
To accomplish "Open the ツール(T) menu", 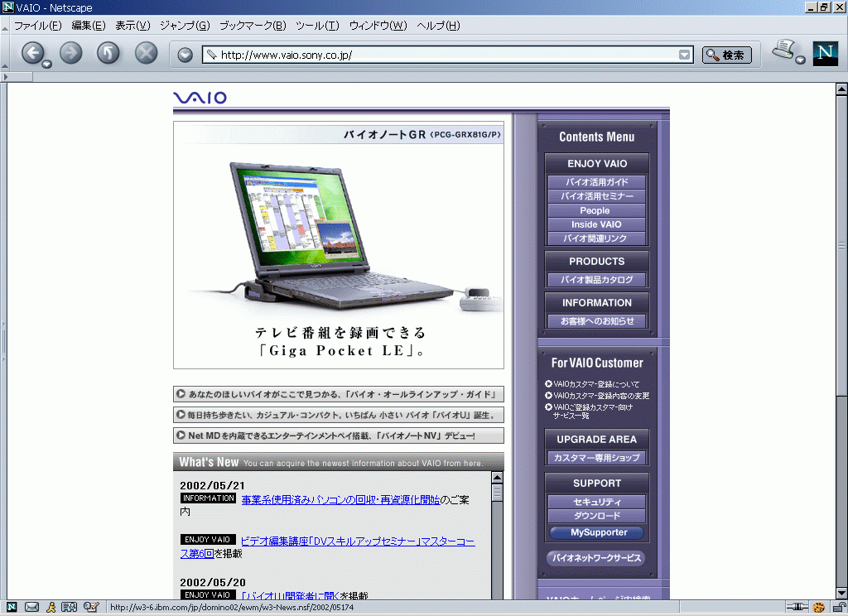I will click(317, 26).
